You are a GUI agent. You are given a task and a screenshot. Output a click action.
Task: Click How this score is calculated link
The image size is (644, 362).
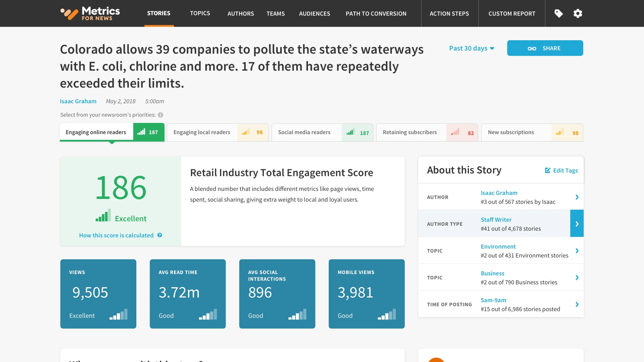point(116,235)
